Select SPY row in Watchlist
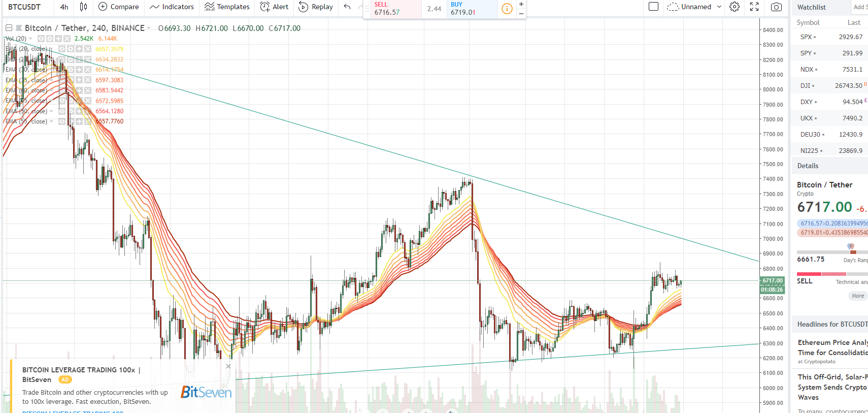The width and height of the screenshot is (868, 413). pyautogui.click(x=829, y=53)
